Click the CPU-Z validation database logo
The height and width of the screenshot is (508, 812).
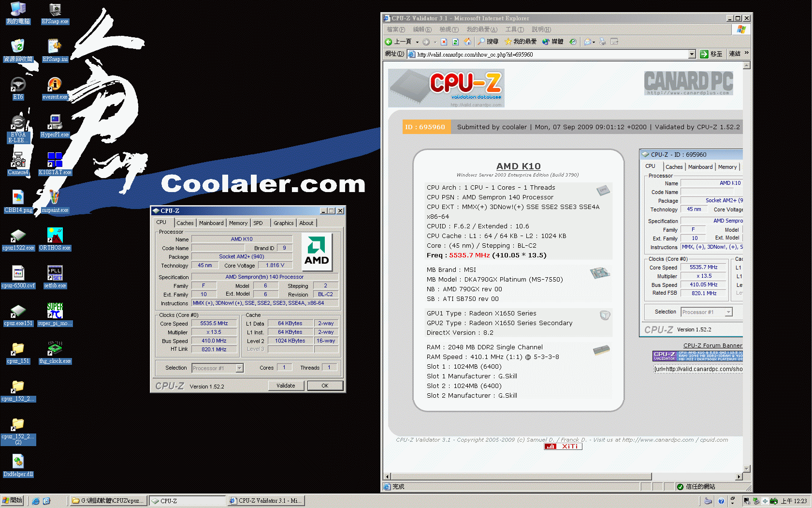[x=446, y=88]
